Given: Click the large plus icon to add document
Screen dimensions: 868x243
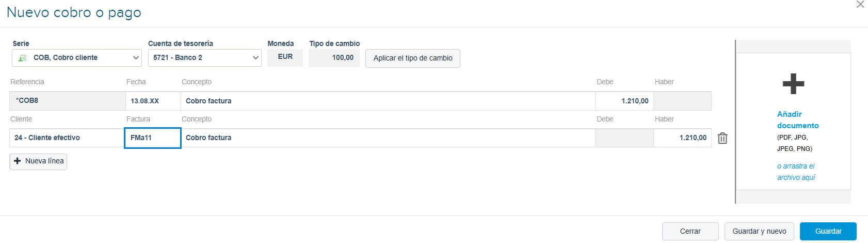Looking at the screenshot, I should click(793, 84).
